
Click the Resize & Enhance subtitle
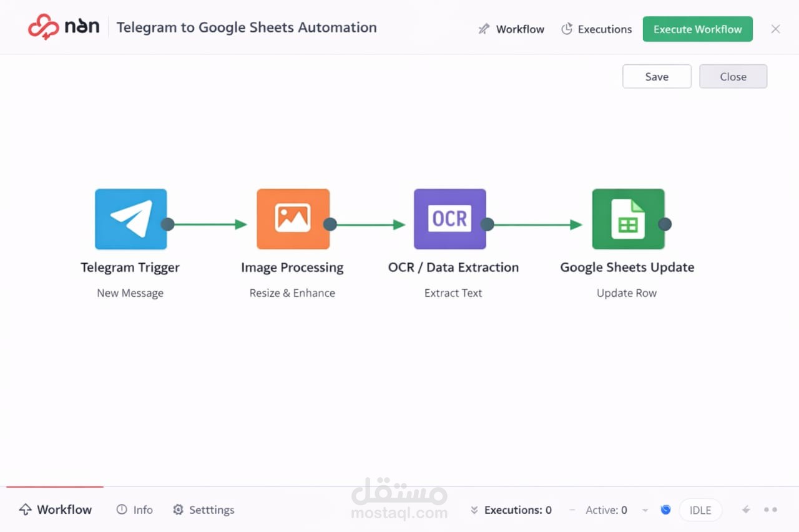pyautogui.click(x=292, y=293)
